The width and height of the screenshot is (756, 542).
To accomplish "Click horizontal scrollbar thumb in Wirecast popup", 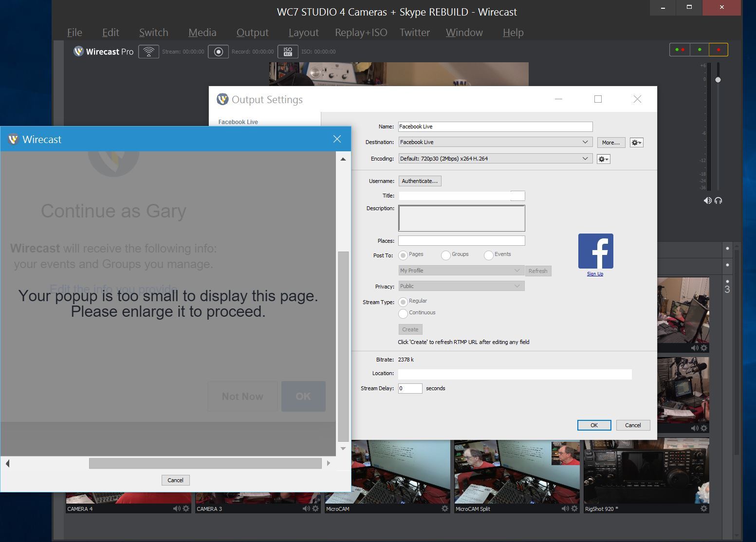I will click(x=205, y=463).
